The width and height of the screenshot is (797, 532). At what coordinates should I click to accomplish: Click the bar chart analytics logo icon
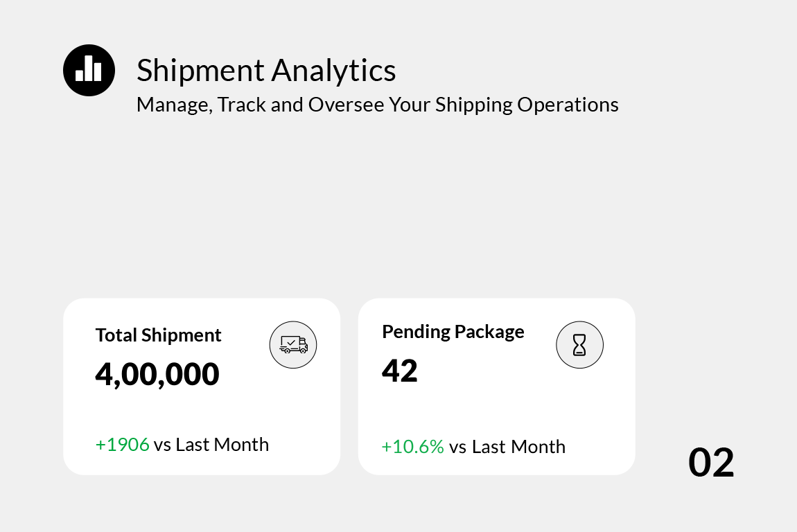point(89,70)
